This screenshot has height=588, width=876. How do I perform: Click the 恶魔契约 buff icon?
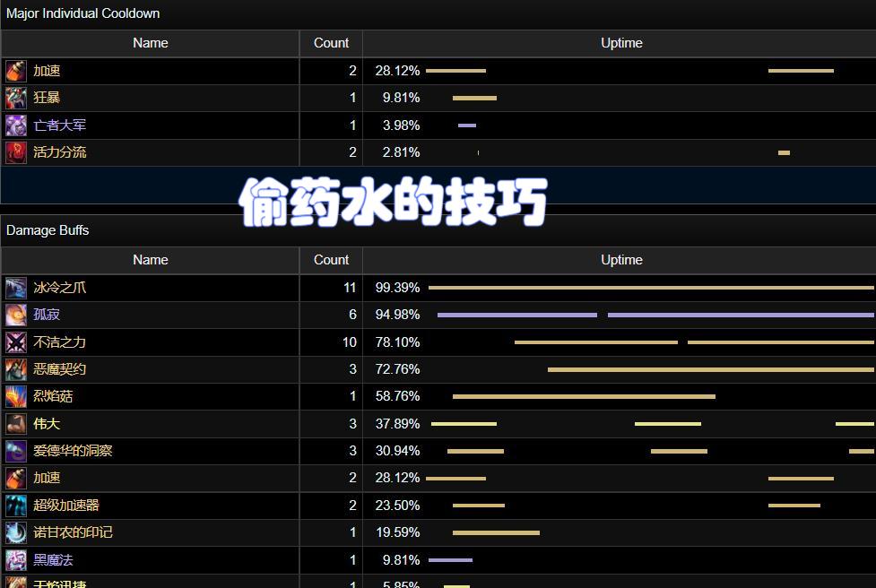(16, 369)
